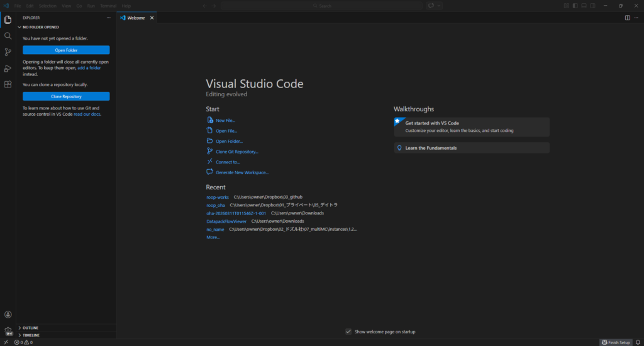Open the notifications bell icon
The width and height of the screenshot is (644, 346).
click(x=638, y=342)
